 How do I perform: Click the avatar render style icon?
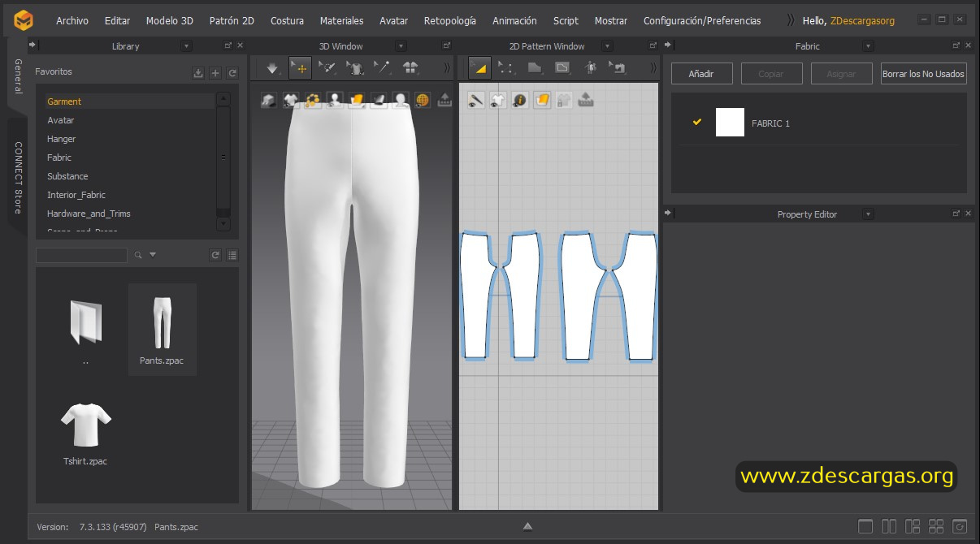coord(401,101)
